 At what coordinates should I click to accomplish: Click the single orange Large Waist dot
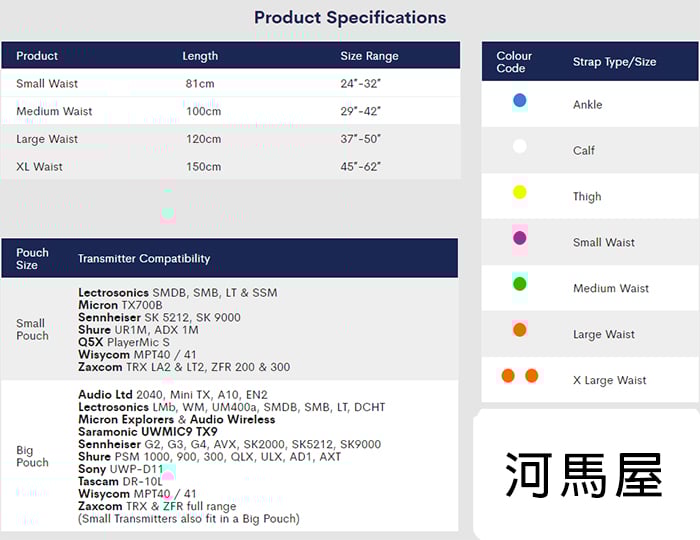(520, 330)
